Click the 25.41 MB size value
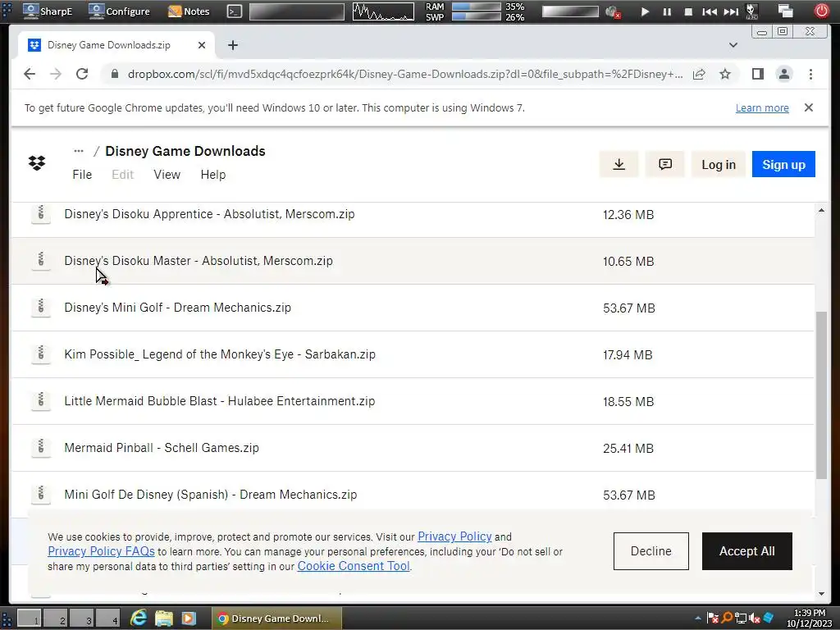The height and width of the screenshot is (630, 840). tap(628, 449)
